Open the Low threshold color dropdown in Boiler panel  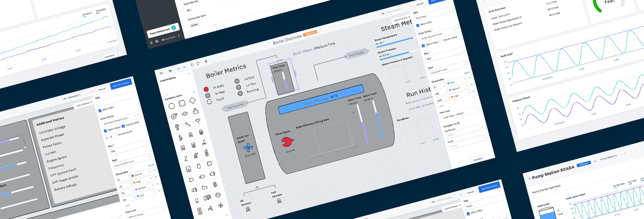457,81
